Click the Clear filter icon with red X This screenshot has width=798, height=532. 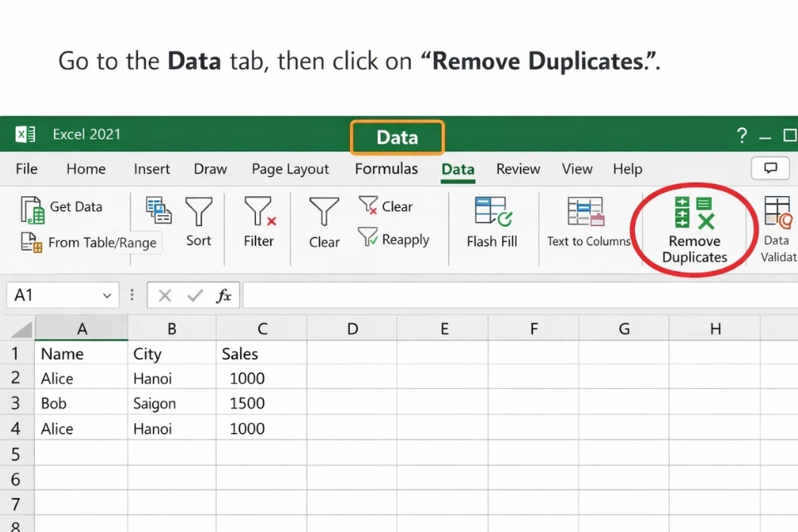pos(386,205)
